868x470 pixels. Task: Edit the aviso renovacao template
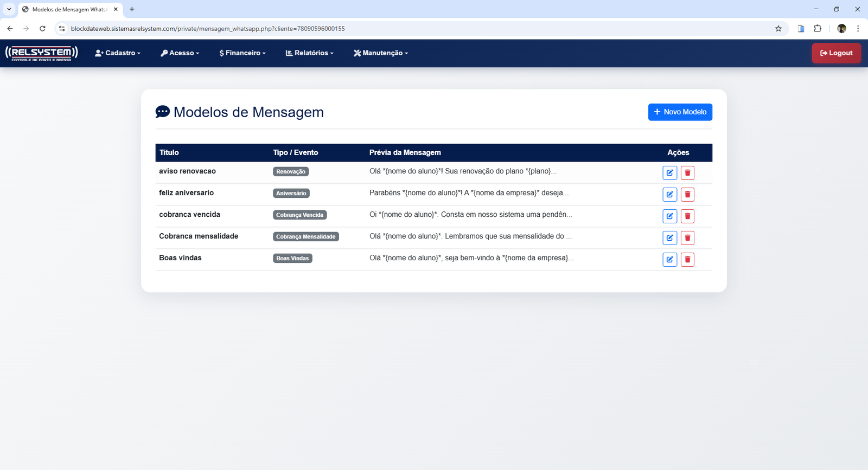669,173
